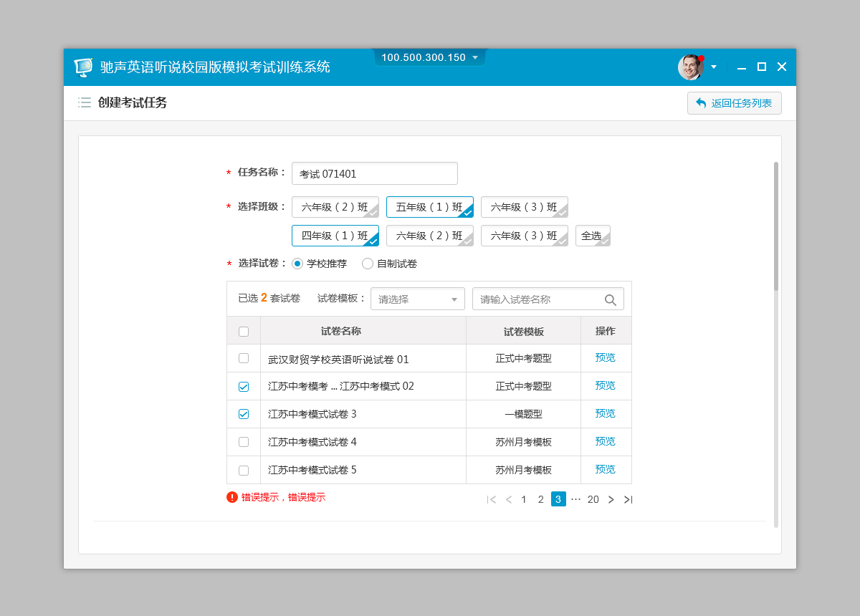Jump to the last page arrow

point(628,499)
